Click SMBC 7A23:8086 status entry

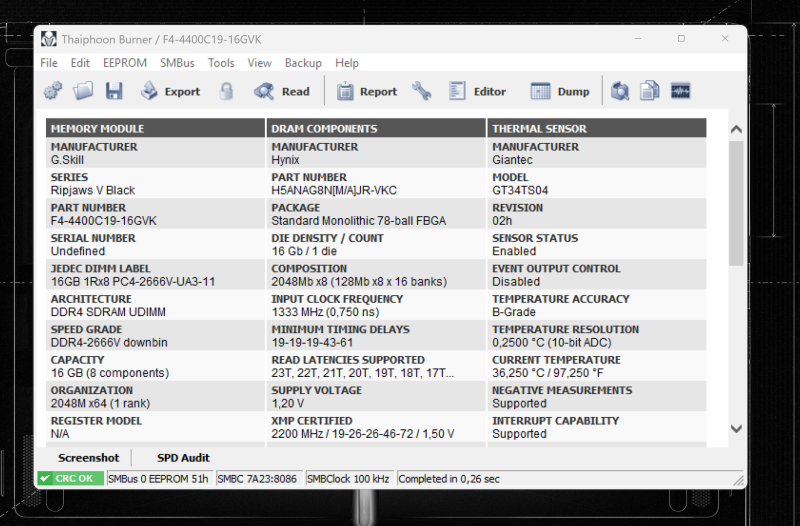257,479
